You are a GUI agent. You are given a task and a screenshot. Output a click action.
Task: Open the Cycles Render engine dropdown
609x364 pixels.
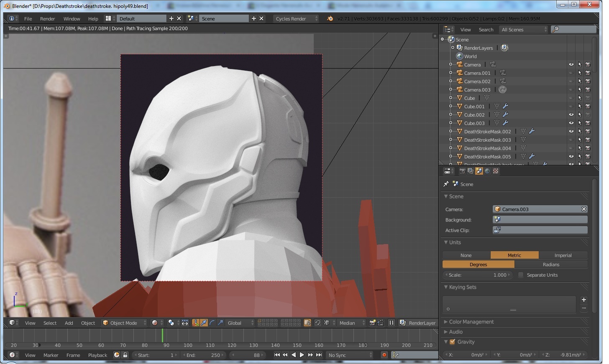click(296, 18)
